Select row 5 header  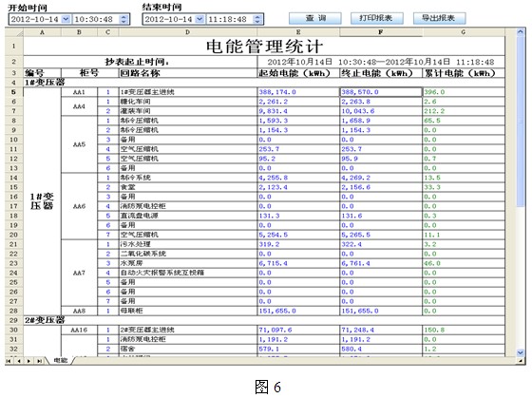pos(14,92)
